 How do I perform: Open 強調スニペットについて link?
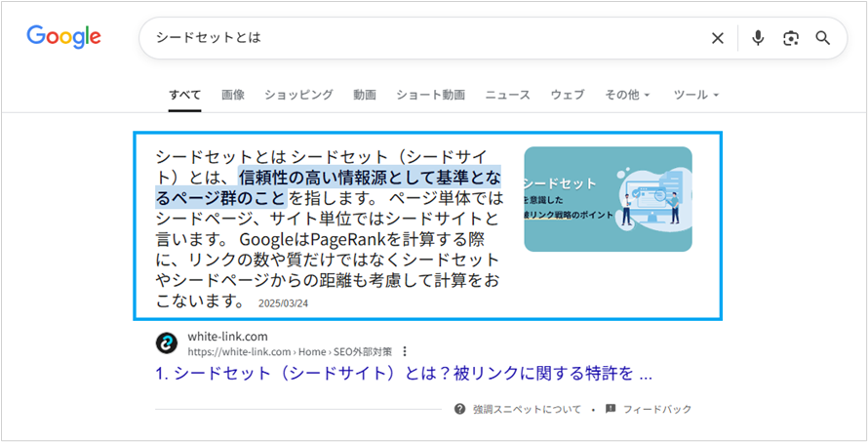click(527, 410)
